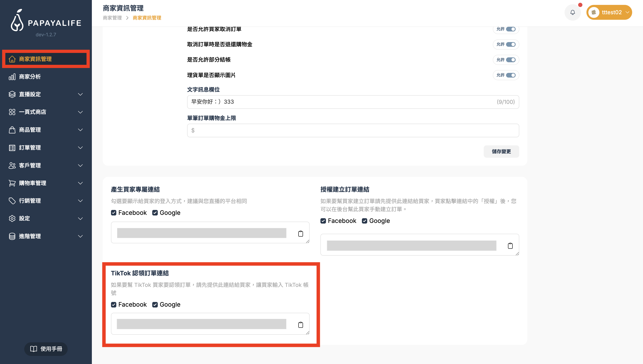
Task: Click the notification bell icon
Action: click(572, 12)
